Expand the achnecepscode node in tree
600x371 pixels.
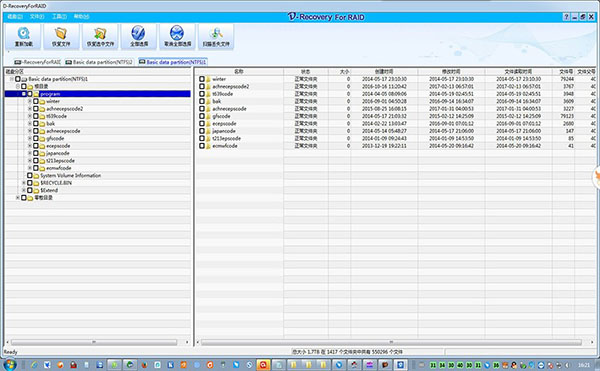click(30, 131)
